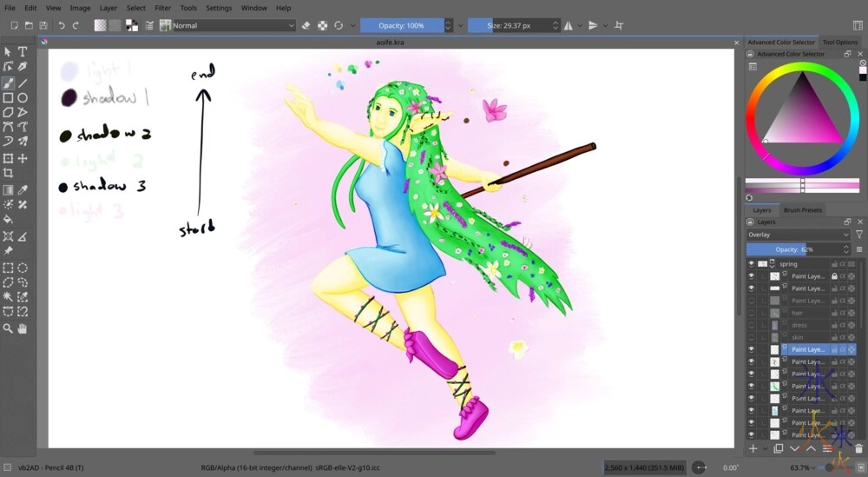The width and height of the screenshot is (868, 477).
Task: Delete layer using the trash icon
Action: click(x=858, y=448)
